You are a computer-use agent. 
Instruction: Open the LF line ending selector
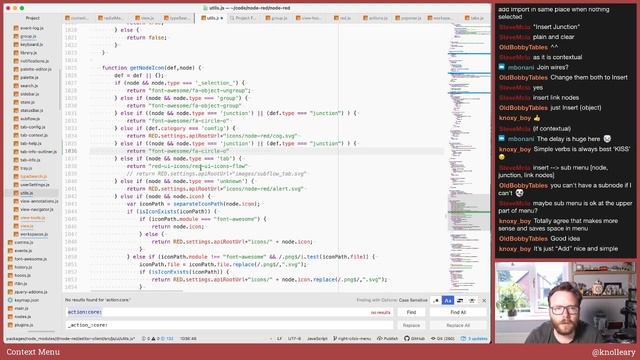pos(279,339)
